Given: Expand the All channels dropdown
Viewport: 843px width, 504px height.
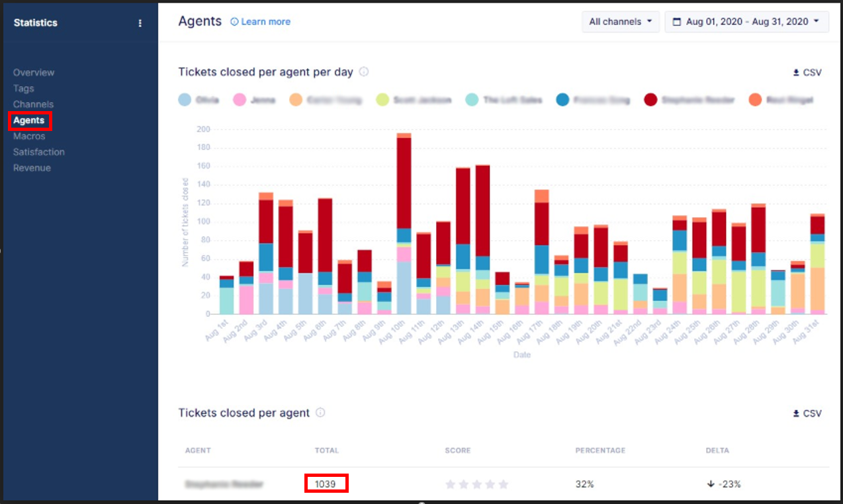Looking at the screenshot, I should 621,22.
